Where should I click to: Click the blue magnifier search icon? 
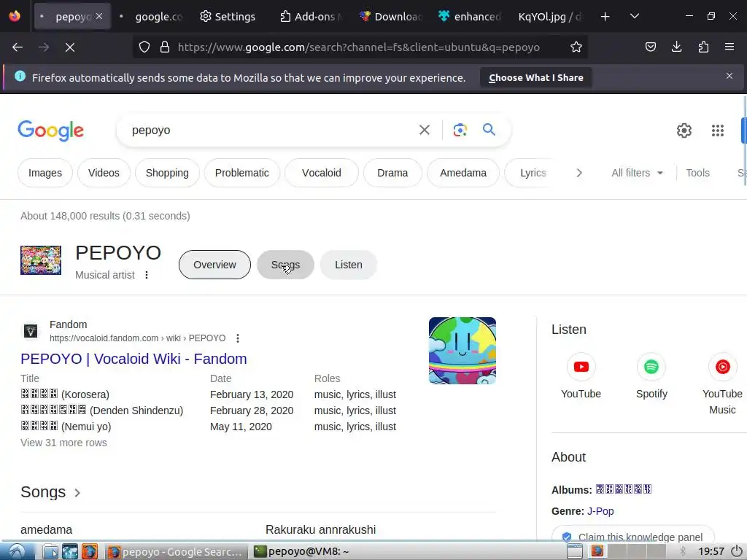click(489, 130)
